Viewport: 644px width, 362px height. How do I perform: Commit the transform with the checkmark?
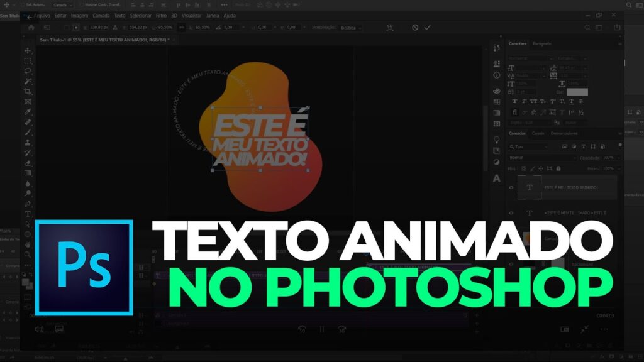[x=428, y=28]
